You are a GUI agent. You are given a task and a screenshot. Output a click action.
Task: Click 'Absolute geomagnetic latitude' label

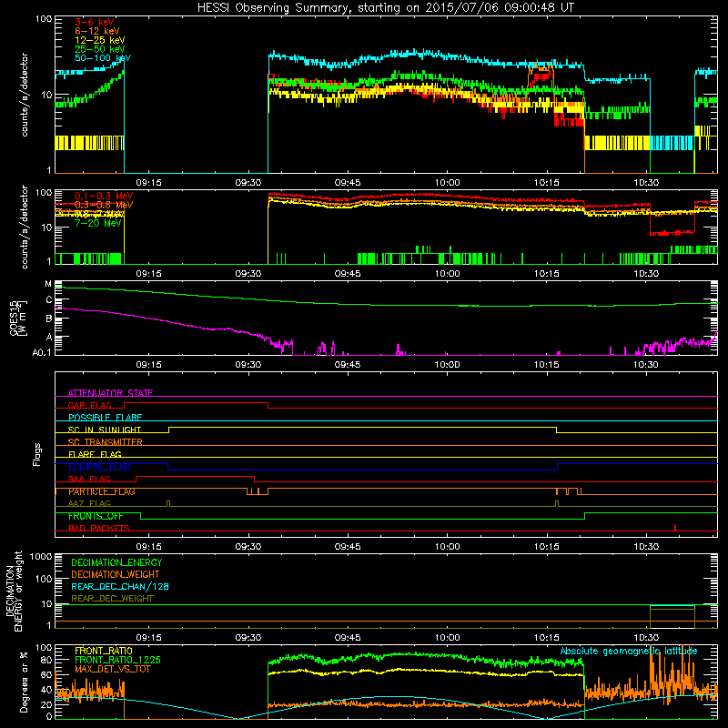coord(629,651)
